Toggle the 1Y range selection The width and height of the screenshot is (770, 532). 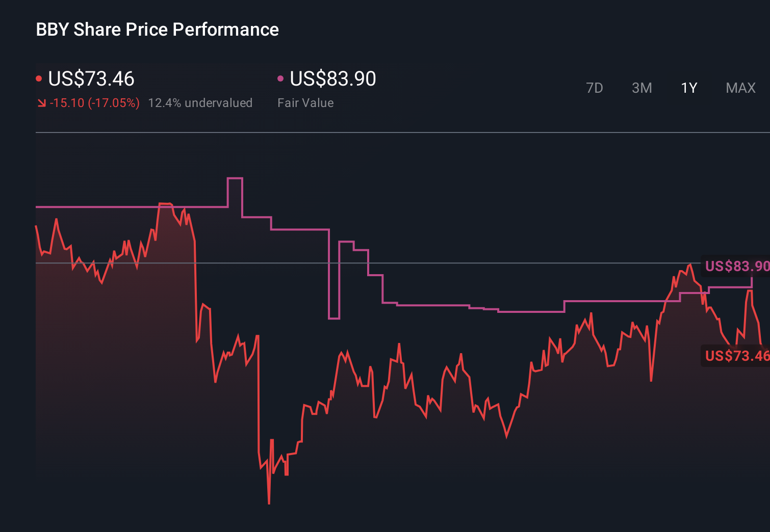(x=688, y=88)
